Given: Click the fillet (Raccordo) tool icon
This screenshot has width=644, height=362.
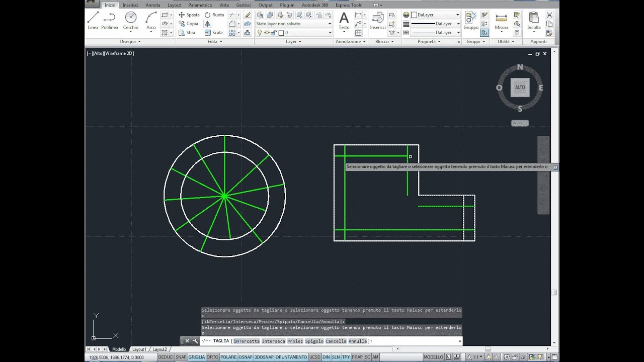Looking at the screenshot, I should (232, 24).
